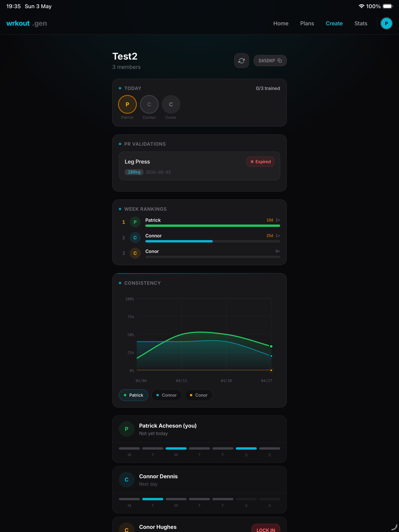Tap Patrick's green avatar in Week Rankings
This screenshot has width=399, height=532.
click(x=135, y=222)
